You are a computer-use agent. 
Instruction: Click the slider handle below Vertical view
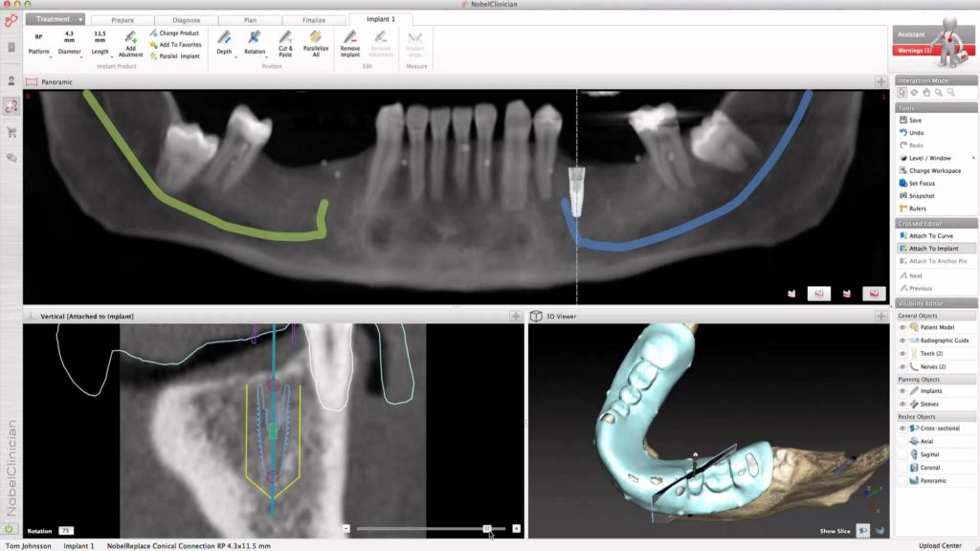(x=487, y=528)
